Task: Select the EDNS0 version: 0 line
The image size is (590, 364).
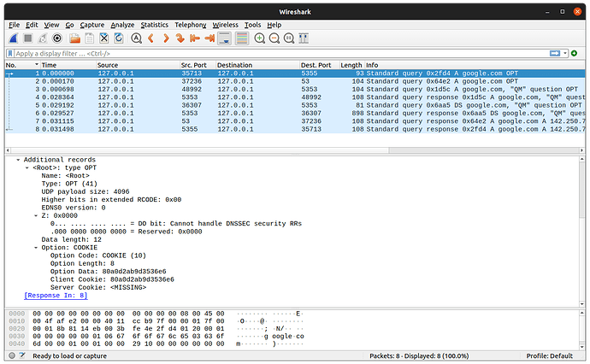Action: pos(74,208)
